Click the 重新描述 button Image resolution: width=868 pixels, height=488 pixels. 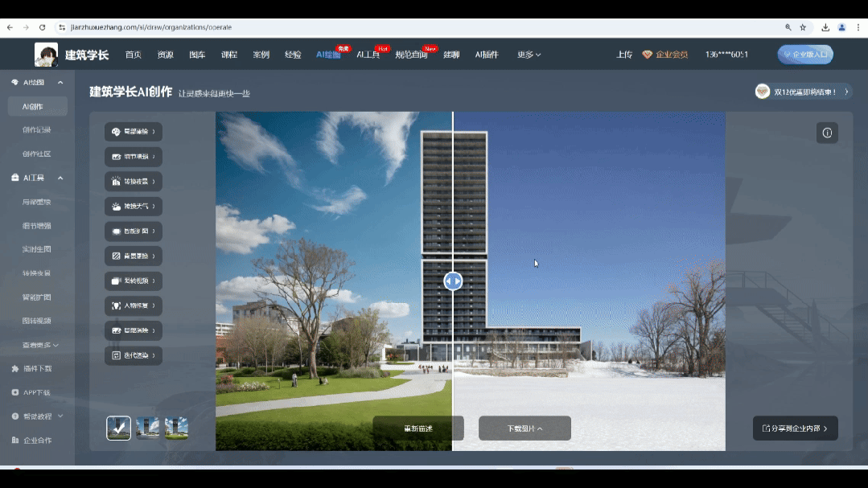(418, 429)
